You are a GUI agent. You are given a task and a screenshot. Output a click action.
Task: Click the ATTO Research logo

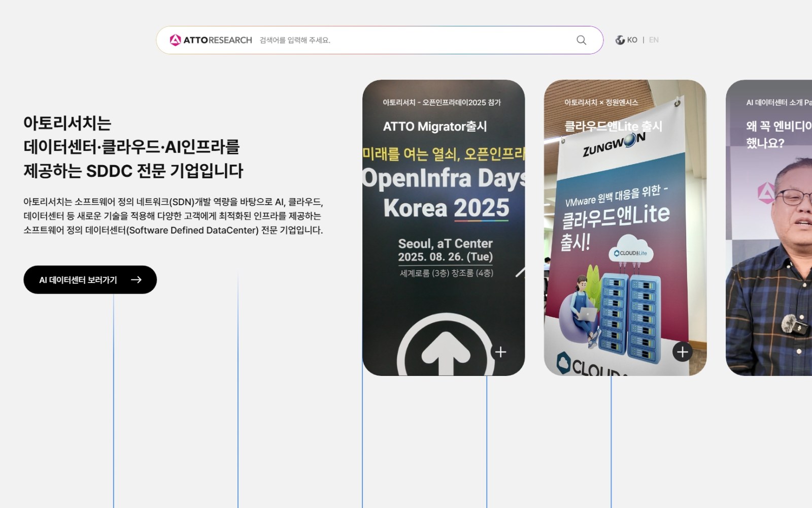[x=211, y=40]
